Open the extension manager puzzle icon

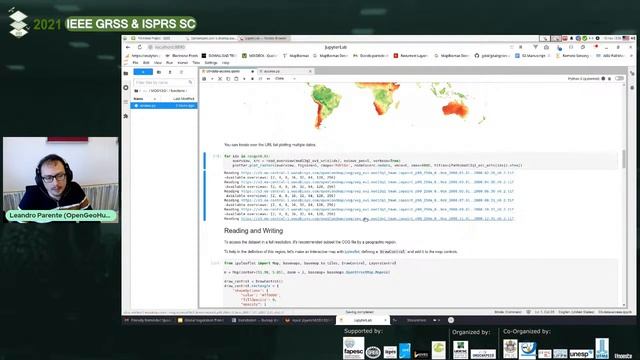[x=126, y=116]
